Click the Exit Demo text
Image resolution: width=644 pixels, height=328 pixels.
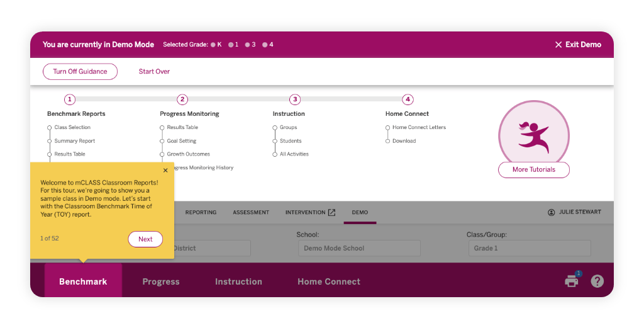pos(583,45)
